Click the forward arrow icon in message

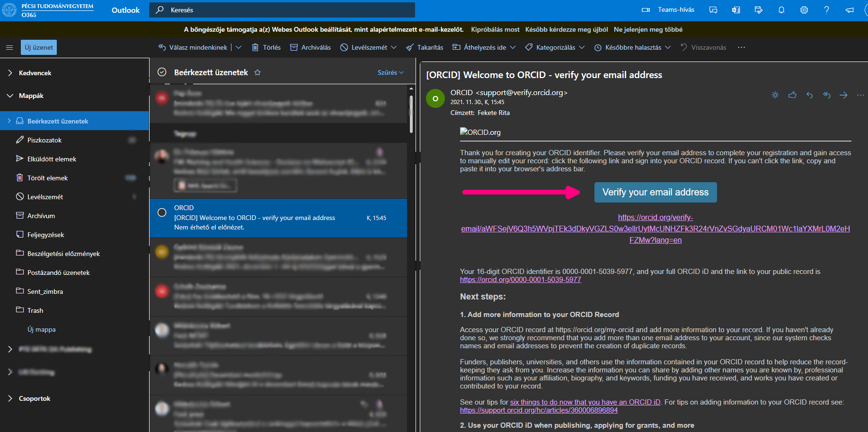843,95
